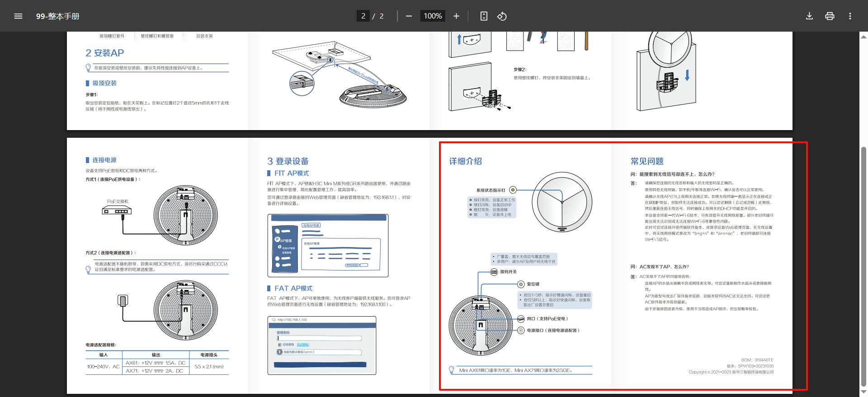This screenshot has width=868, height=397.
Task: Download the PDF file
Action: tap(809, 16)
